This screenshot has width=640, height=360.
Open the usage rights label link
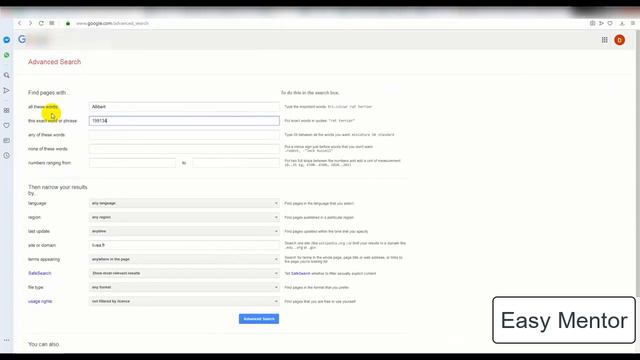pyautogui.click(x=40, y=301)
